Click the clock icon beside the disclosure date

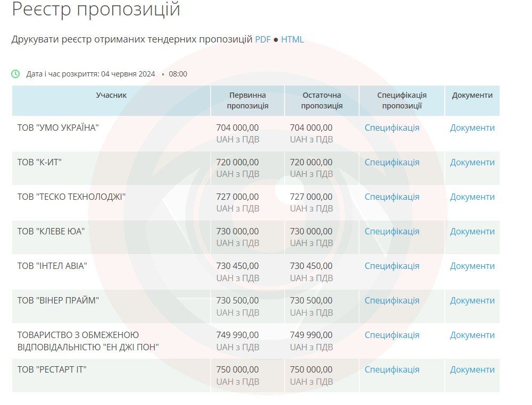14,74
